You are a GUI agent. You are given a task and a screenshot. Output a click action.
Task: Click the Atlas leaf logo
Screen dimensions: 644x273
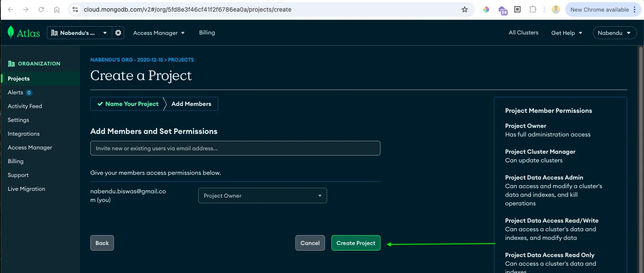pyautogui.click(x=11, y=32)
